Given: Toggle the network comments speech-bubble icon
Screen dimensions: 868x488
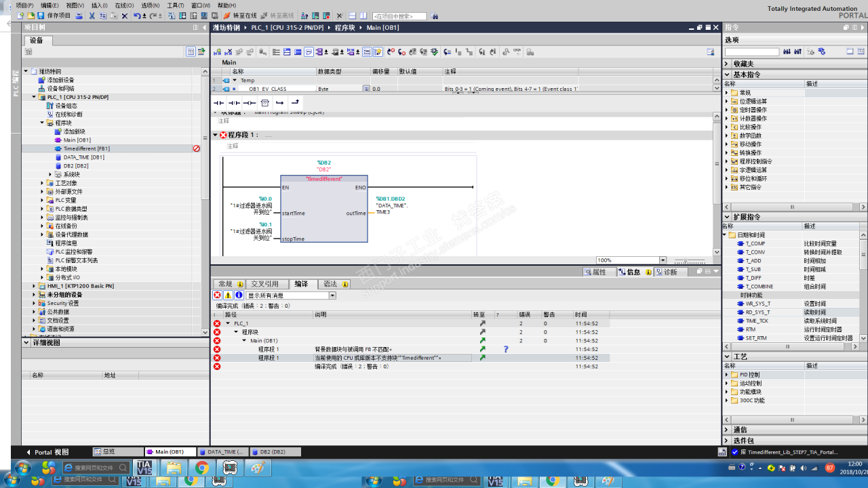Looking at the screenshot, I should [309, 52].
